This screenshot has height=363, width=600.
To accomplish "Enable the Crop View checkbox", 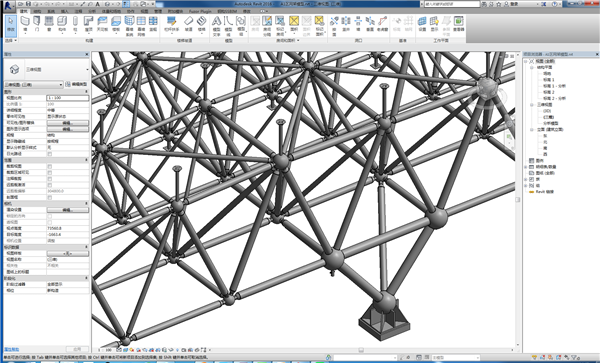I will point(49,166).
